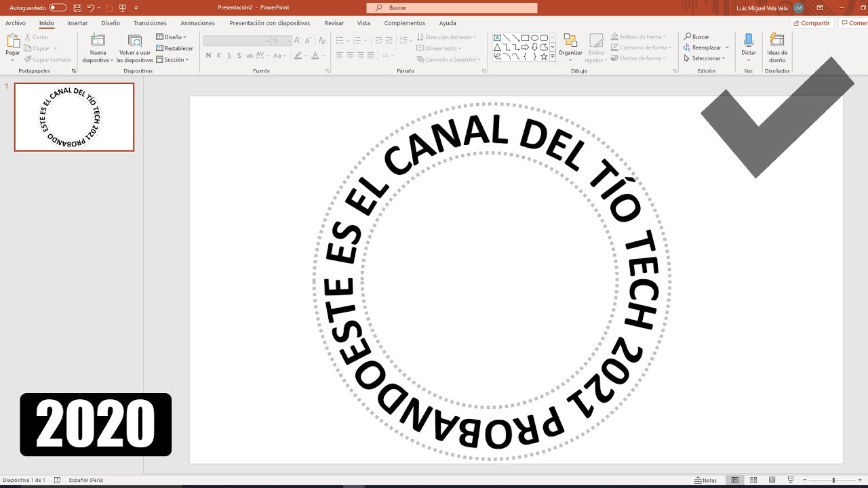This screenshot has width=868, height=488.
Task: Click the Undo arrow icon
Action: click(x=91, y=7)
